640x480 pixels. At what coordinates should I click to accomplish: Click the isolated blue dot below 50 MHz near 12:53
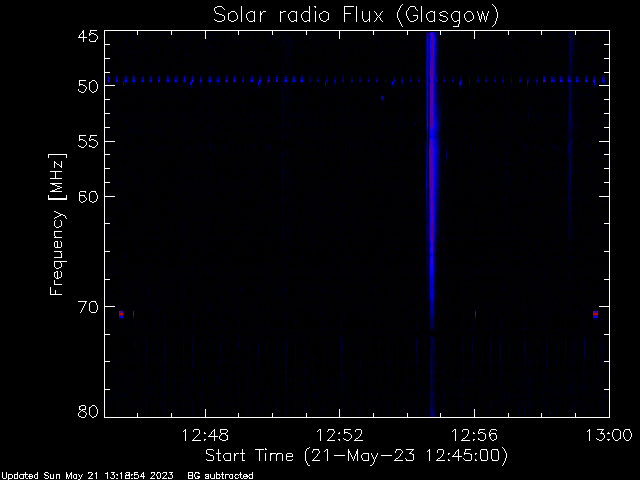(x=382, y=98)
